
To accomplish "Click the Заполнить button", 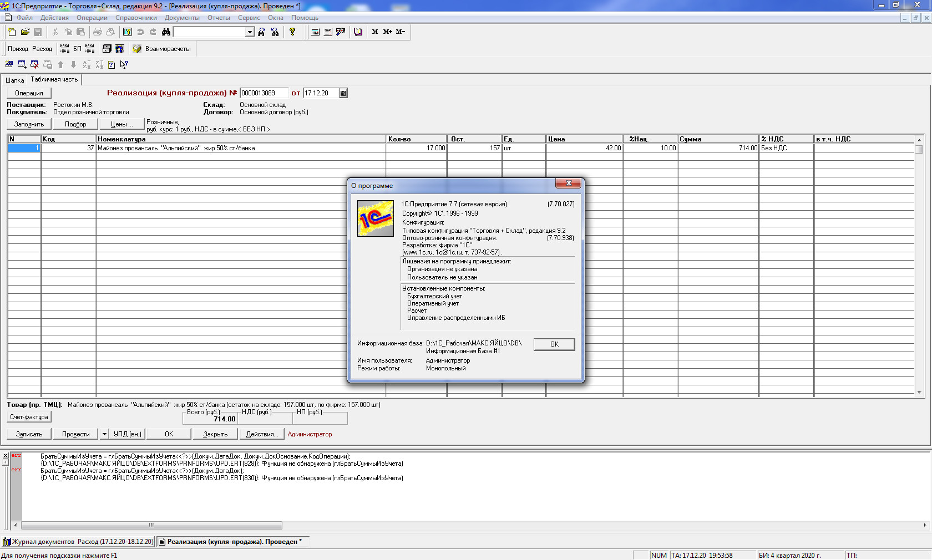I will click(29, 124).
